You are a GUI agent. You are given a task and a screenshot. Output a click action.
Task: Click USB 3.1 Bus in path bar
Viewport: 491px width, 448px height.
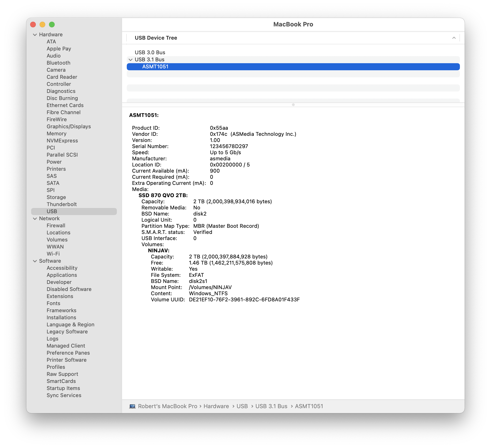point(271,406)
